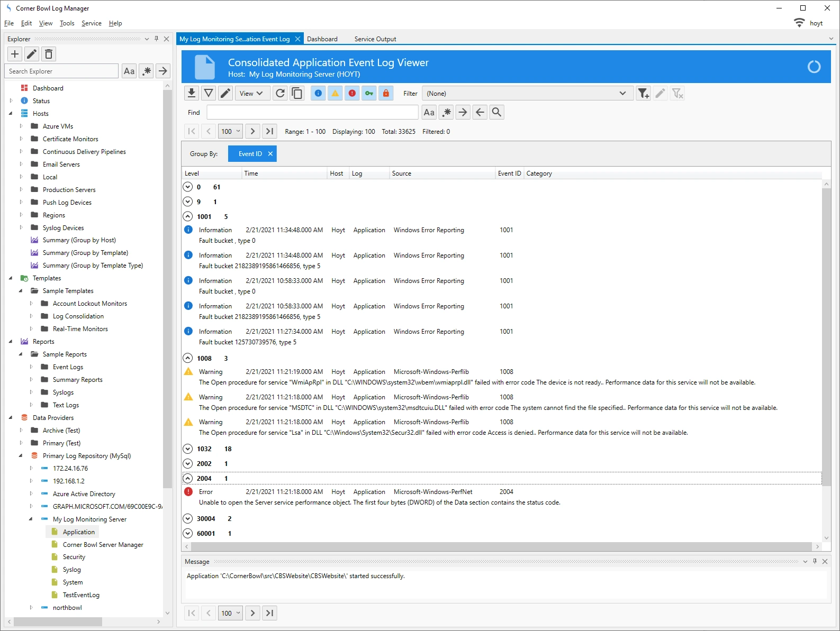Open the top page size 100 dropdown
The image size is (840, 631).
[x=230, y=131]
